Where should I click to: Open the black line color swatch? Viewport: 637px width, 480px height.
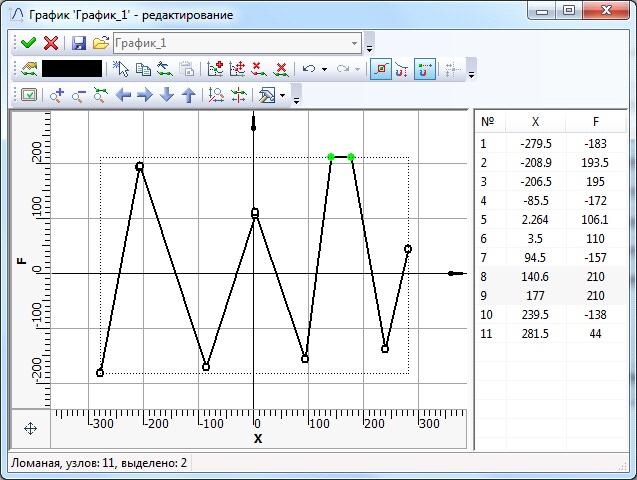tap(71, 69)
